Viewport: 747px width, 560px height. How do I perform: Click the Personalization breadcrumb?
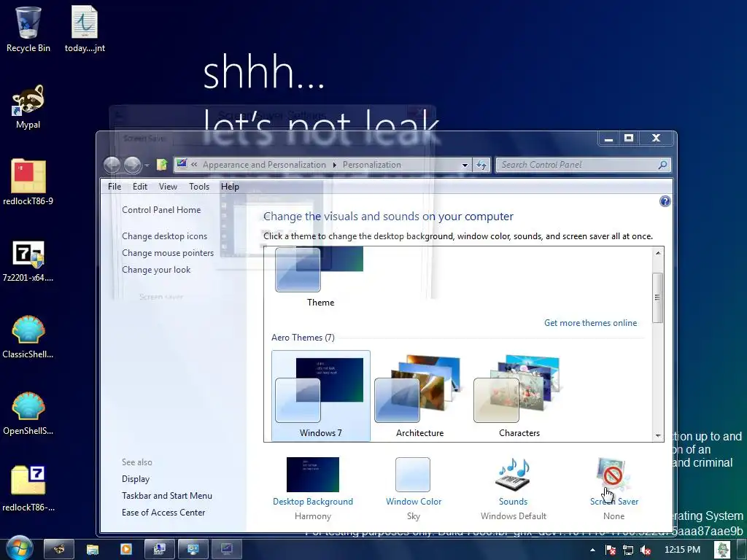pyautogui.click(x=371, y=165)
